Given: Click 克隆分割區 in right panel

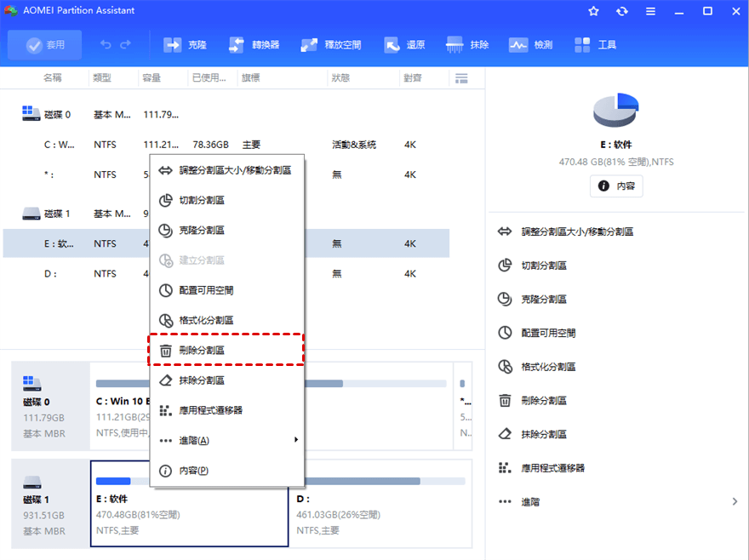Looking at the screenshot, I should pos(544,300).
